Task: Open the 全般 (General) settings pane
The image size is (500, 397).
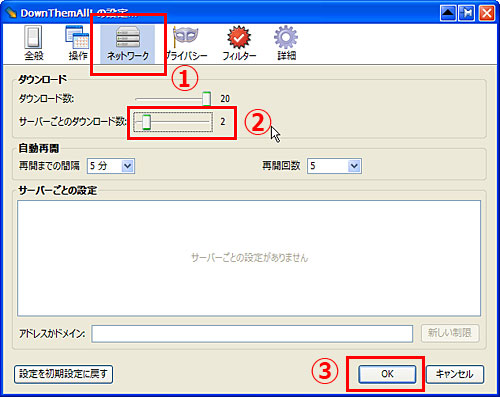Action: (33, 43)
